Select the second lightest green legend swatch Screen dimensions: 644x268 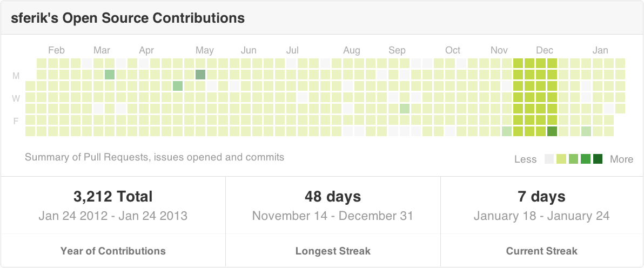(x=573, y=159)
